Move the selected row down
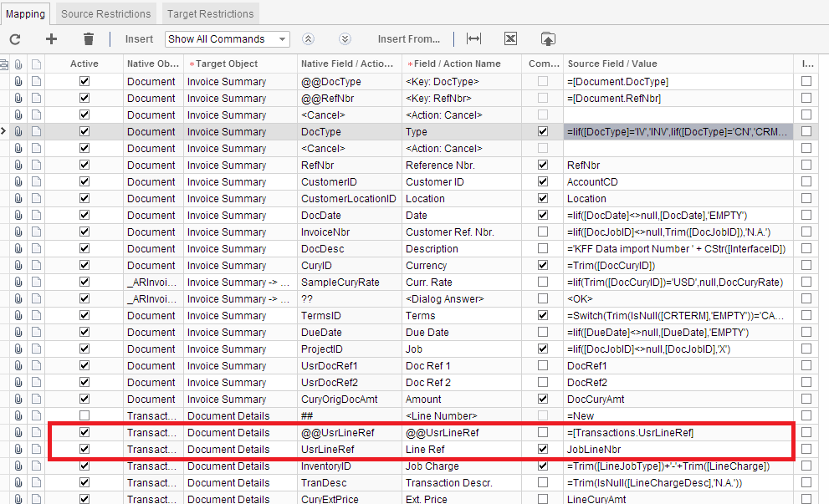The width and height of the screenshot is (829, 504). click(343, 38)
